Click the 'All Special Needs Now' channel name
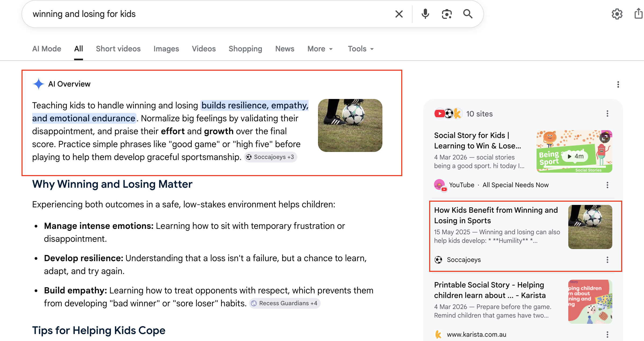 point(515,185)
